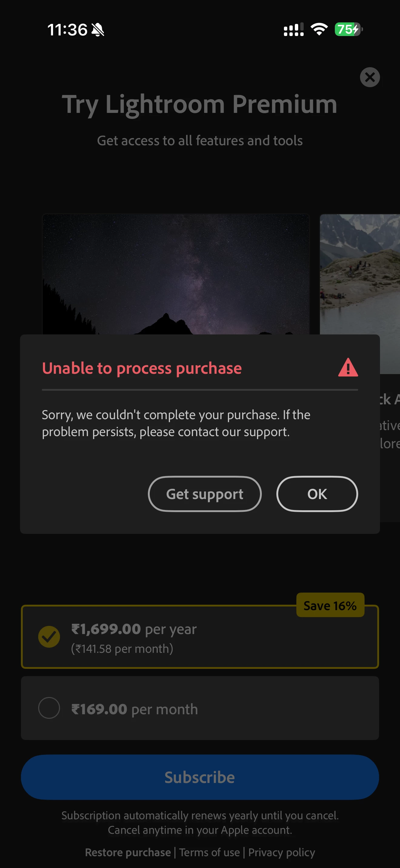Screen dimensions: 400x868
Task: Tap the yellow checkmark on yearly plan
Action: (49, 636)
